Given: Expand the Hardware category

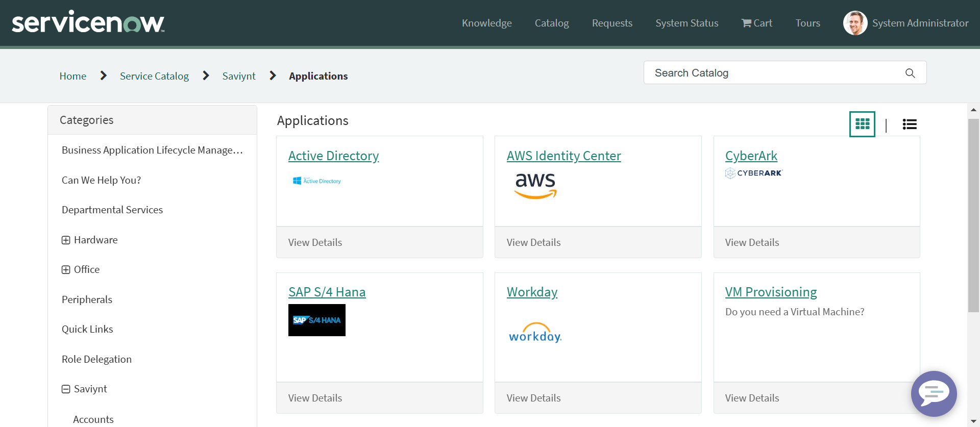Looking at the screenshot, I should point(66,240).
